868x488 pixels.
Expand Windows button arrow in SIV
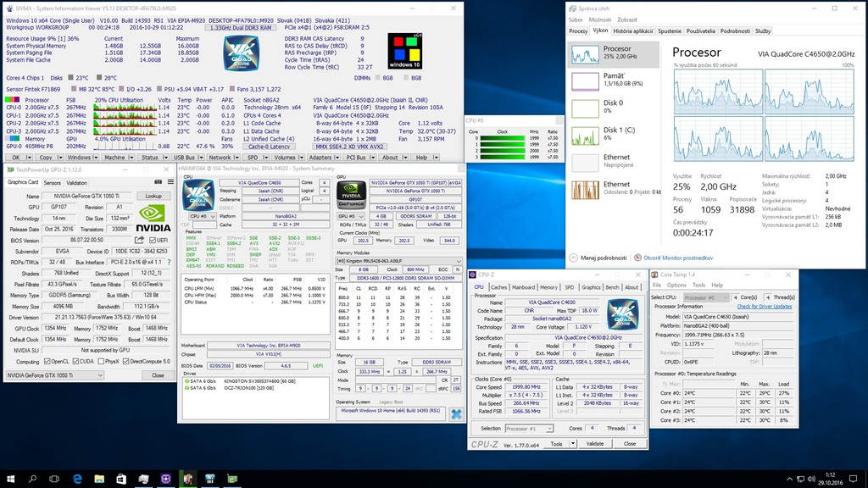pyautogui.click(x=96, y=158)
